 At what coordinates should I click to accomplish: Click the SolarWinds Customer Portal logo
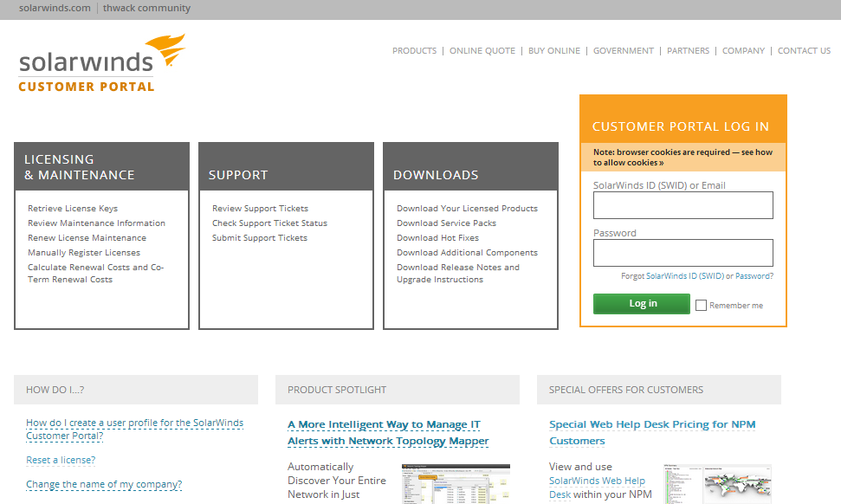tap(102, 63)
